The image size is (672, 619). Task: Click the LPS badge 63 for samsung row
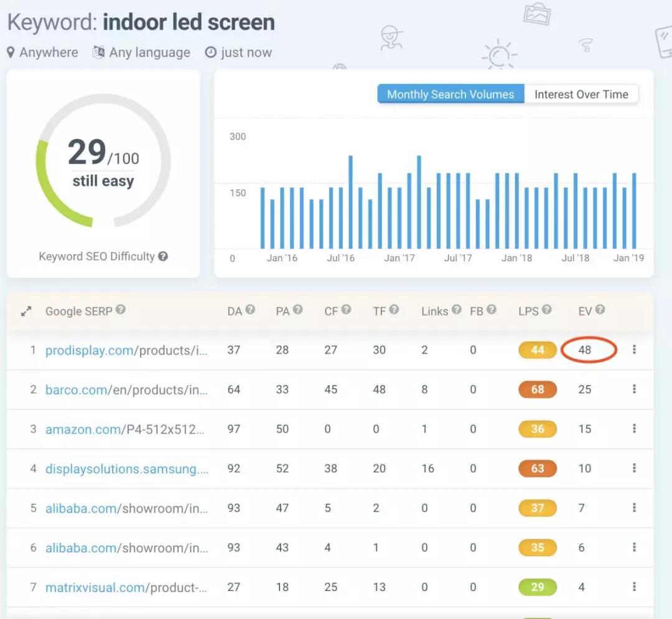(538, 468)
